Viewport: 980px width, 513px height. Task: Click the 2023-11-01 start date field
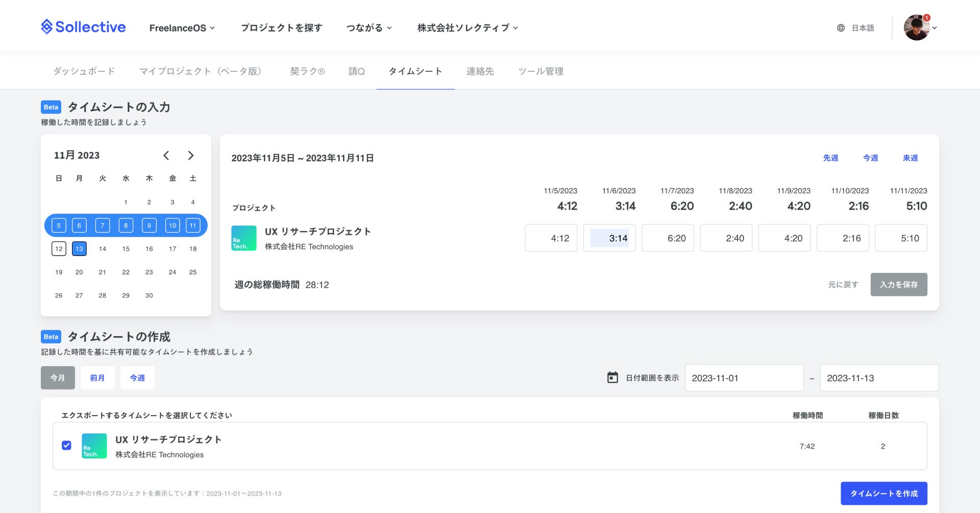pos(744,378)
